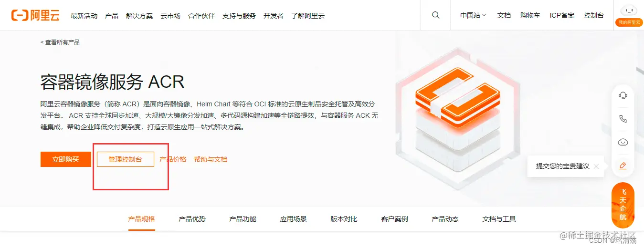Open the ICP备案 link
Viewport: 644px width, 248px height.
point(562,15)
